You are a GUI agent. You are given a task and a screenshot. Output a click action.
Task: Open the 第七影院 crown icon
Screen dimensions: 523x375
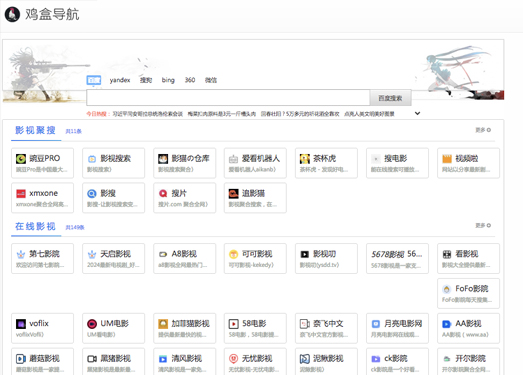click(21, 255)
